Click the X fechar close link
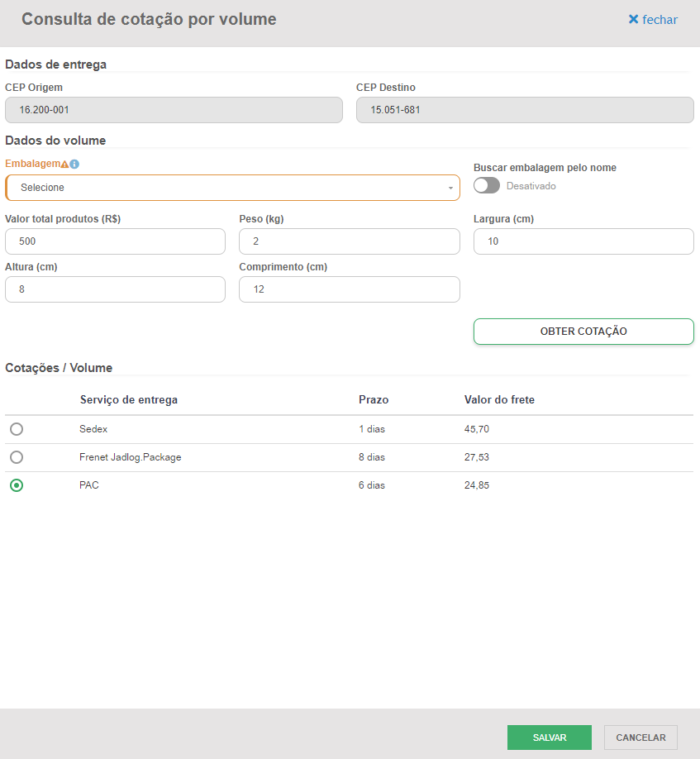700x759 pixels. [x=652, y=20]
